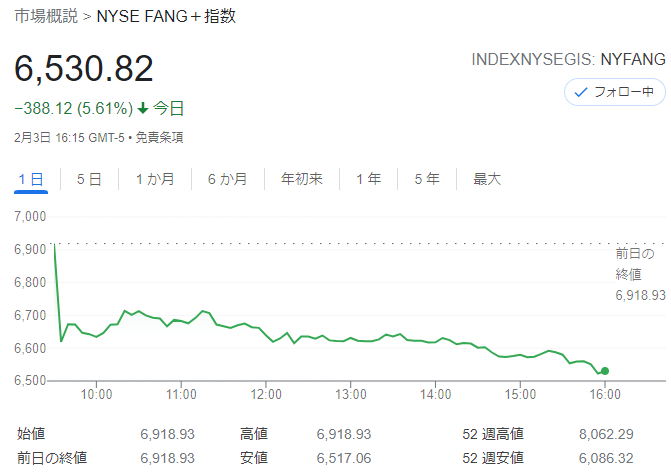671x476 pixels.
Task: Click the 10:00 time axis label
Action: tap(96, 394)
